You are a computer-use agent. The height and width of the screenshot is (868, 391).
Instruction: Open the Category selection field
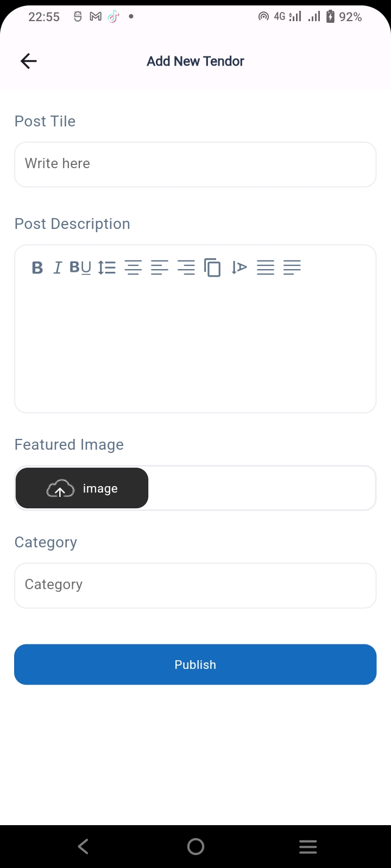(195, 585)
